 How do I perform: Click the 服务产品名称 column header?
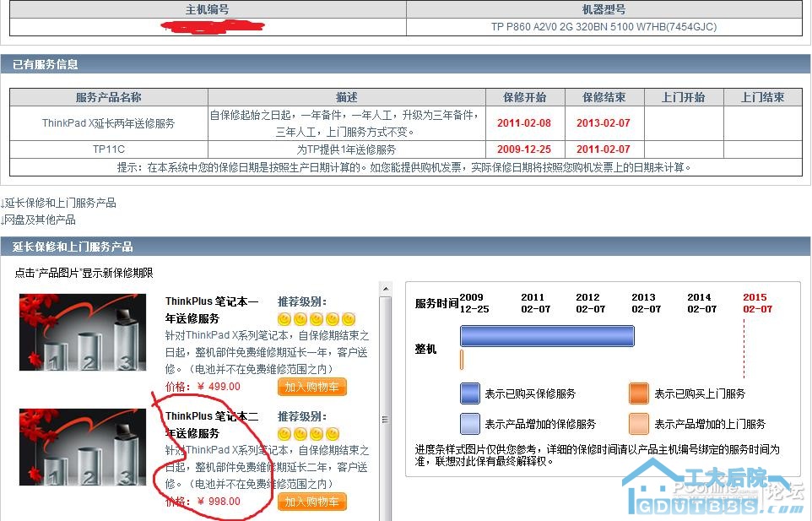pyautogui.click(x=109, y=97)
